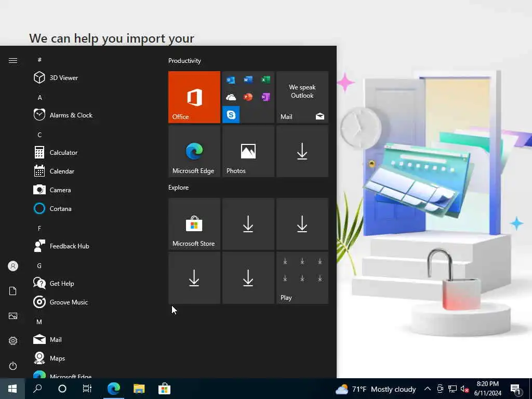Open the network status tray icon
Viewport: 532px width, 399px height.
click(x=453, y=389)
